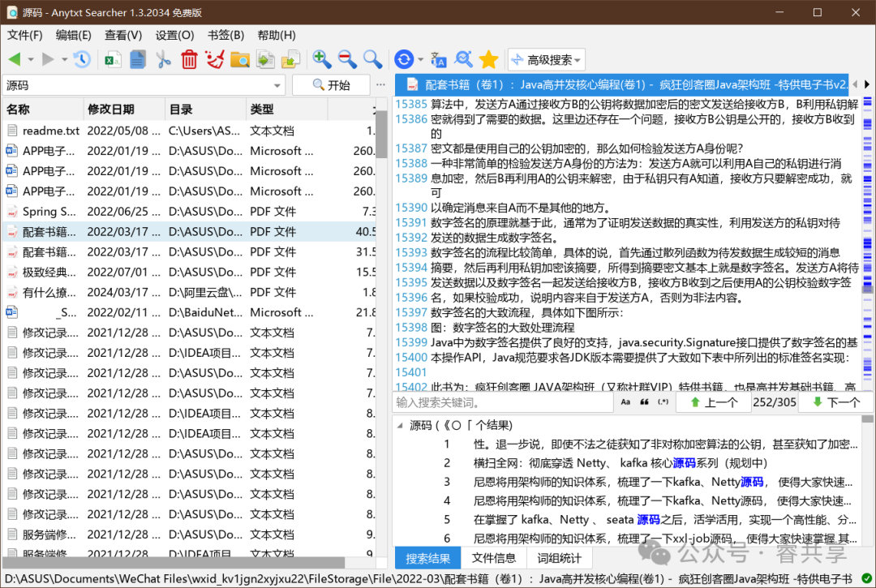Click the move-to-folder icon
The width and height of the screenshot is (876, 588).
point(290,59)
